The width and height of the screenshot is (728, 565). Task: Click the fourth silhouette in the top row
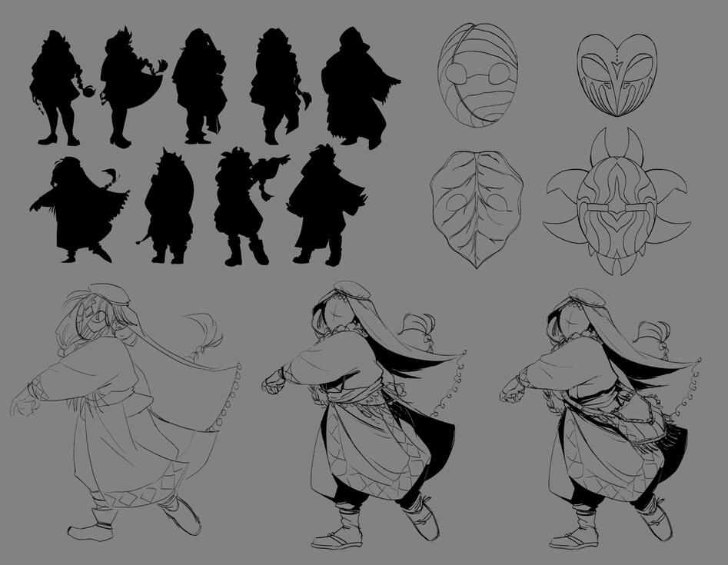pos(275,86)
